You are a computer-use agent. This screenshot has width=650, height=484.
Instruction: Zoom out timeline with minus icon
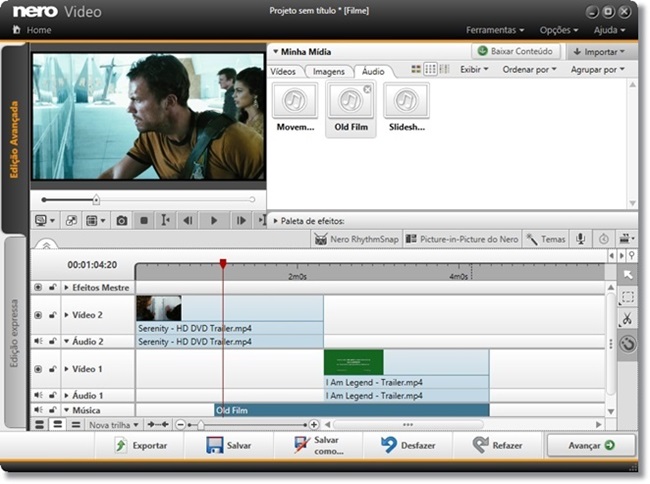[x=180, y=425]
